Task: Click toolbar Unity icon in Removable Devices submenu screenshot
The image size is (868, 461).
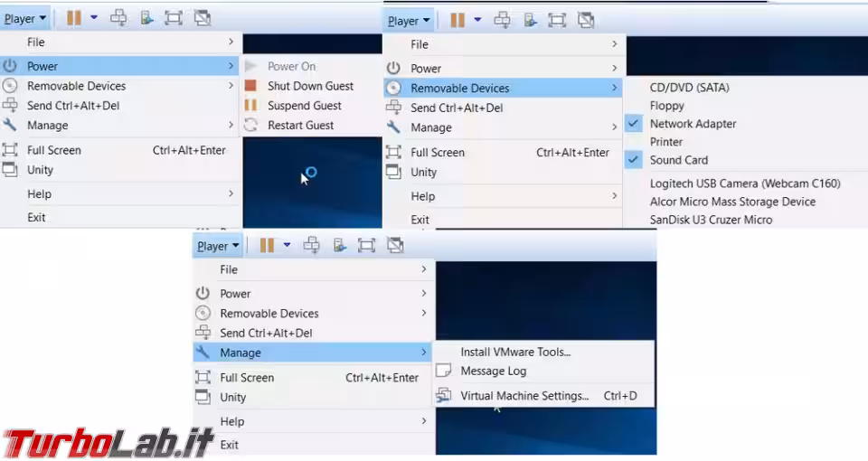Action: [x=586, y=21]
